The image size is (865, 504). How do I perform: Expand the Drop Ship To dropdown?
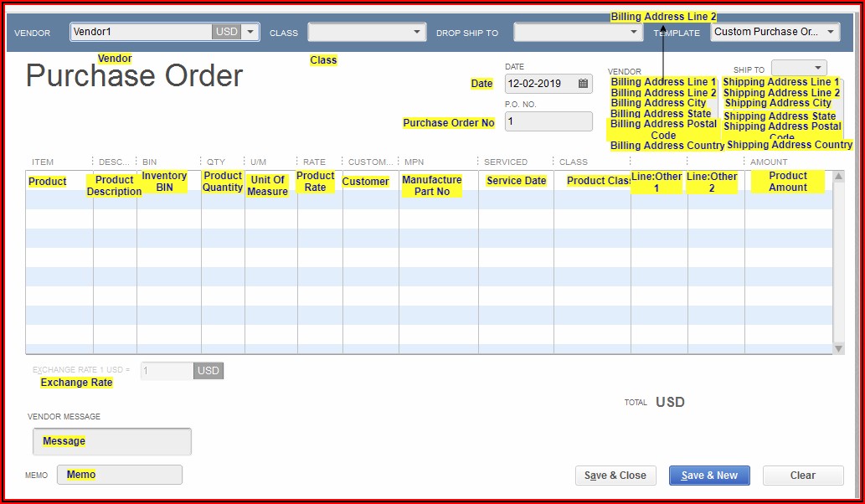(635, 32)
